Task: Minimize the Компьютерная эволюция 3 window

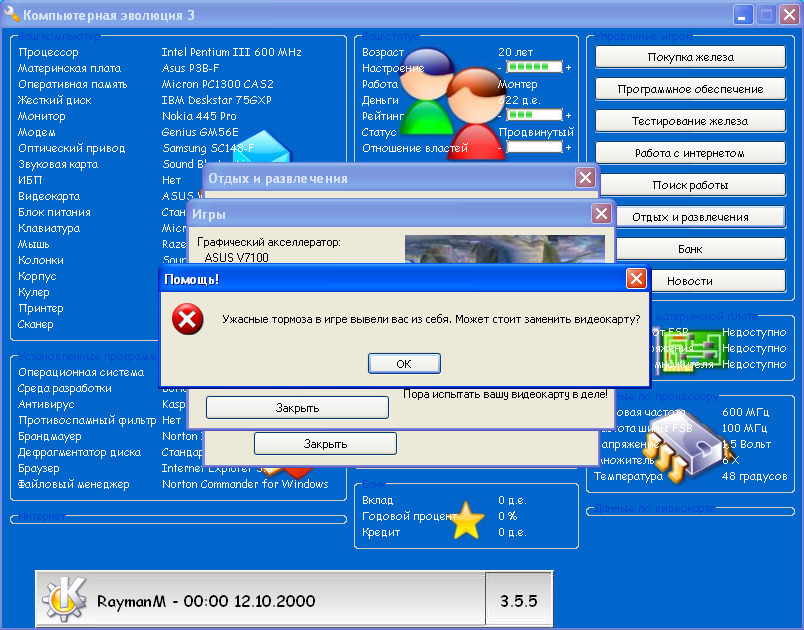Action: point(741,15)
